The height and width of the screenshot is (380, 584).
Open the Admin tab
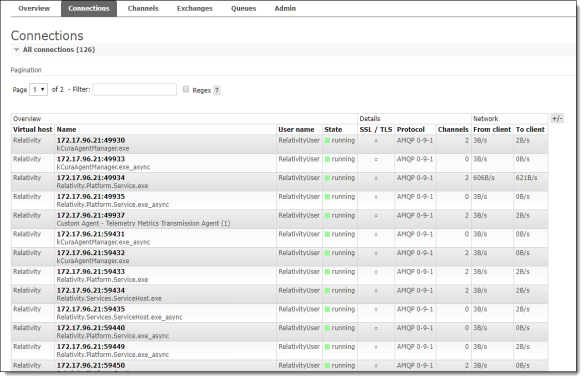coord(285,8)
